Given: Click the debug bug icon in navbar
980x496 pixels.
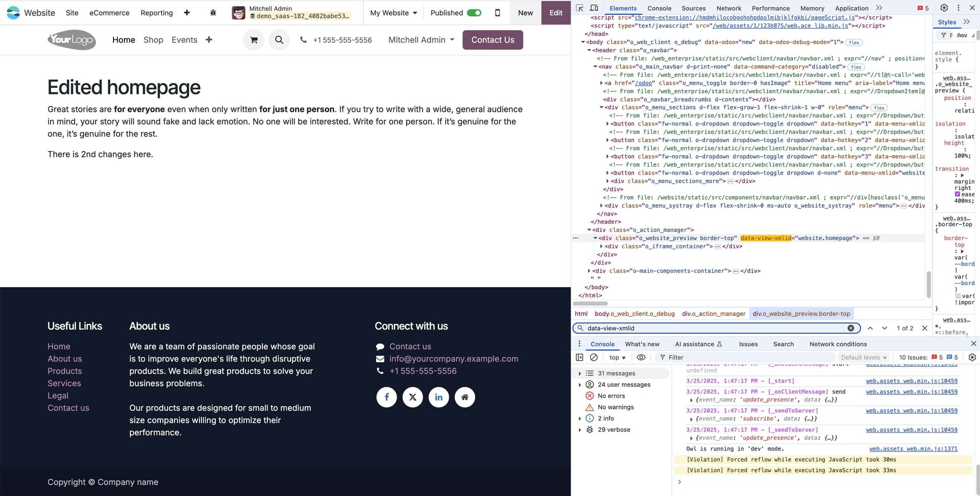Looking at the screenshot, I should [x=213, y=13].
